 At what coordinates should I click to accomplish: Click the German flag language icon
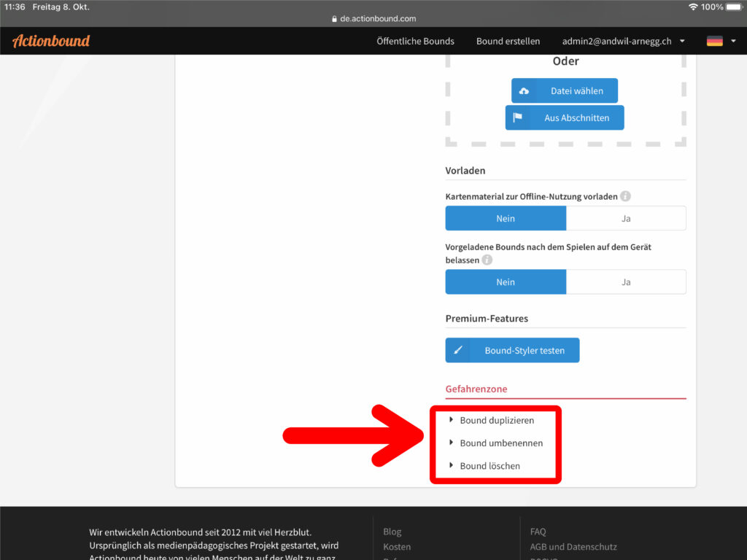[x=714, y=42]
